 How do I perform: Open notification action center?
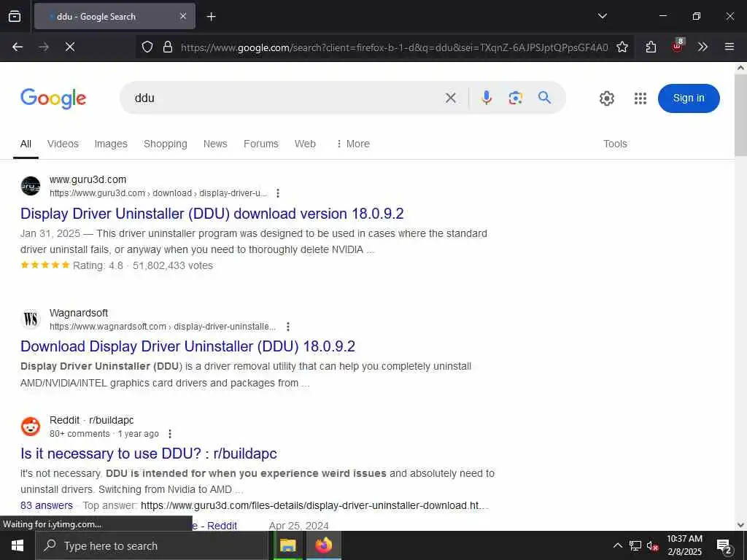coord(724,546)
